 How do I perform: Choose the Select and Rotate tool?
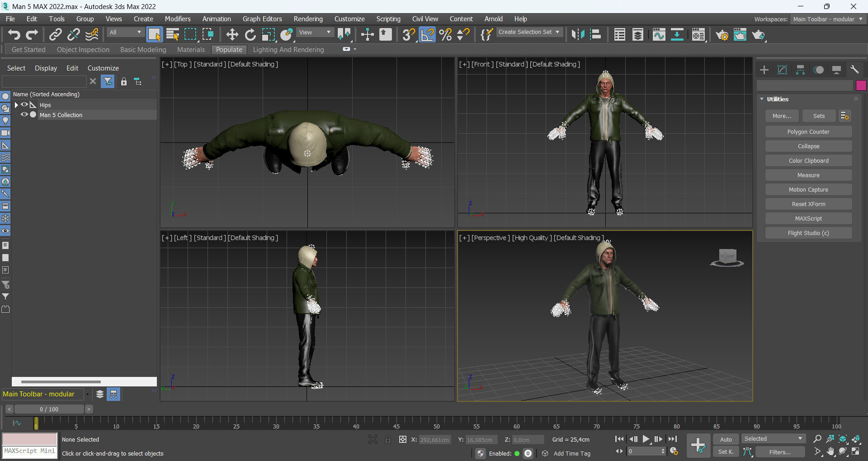click(250, 35)
